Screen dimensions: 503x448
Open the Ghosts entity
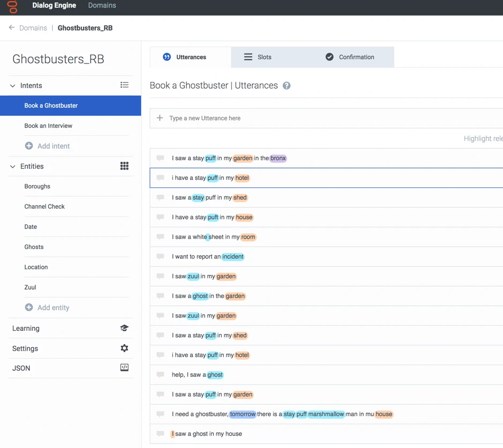click(34, 247)
